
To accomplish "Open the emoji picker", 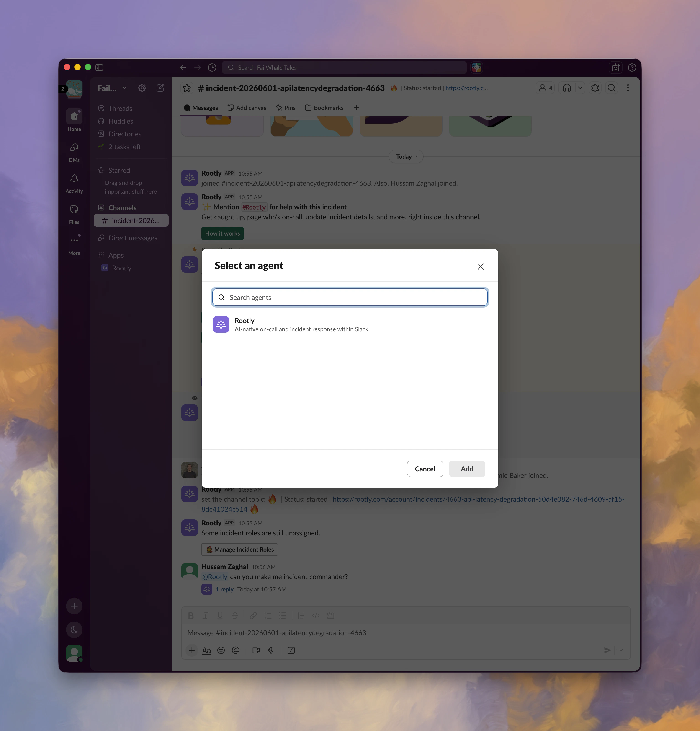I will click(x=221, y=651).
